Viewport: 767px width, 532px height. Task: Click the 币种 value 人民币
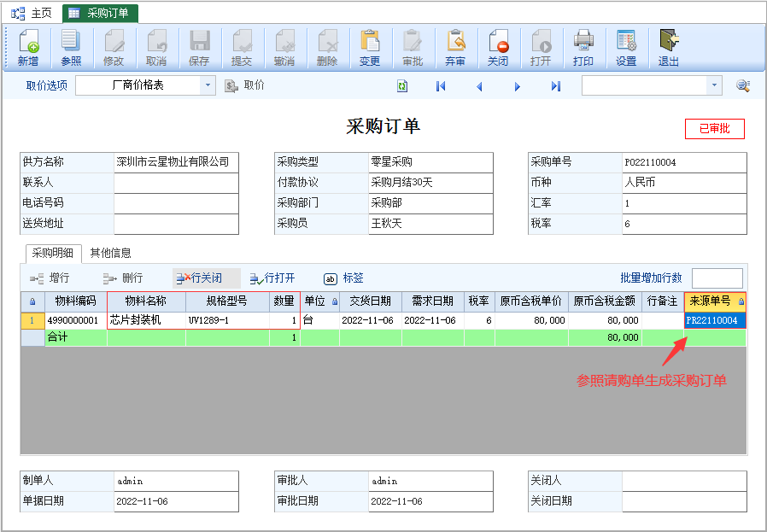[x=684, y=183]
